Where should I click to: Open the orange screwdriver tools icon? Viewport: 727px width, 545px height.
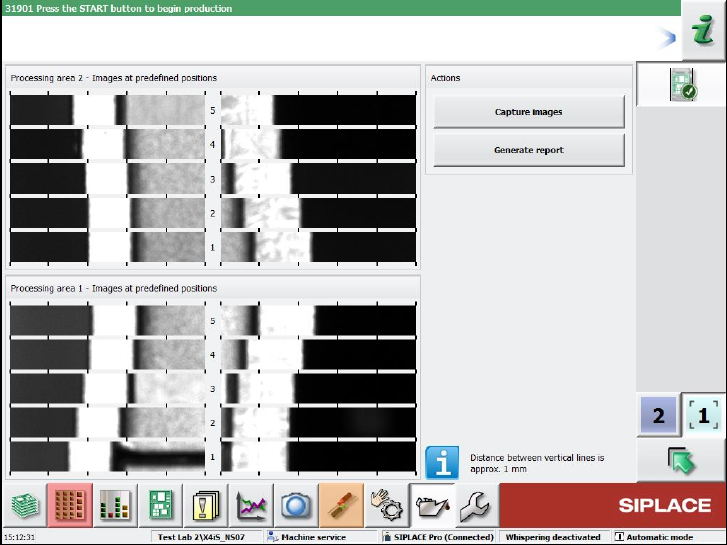coord(341,505)
